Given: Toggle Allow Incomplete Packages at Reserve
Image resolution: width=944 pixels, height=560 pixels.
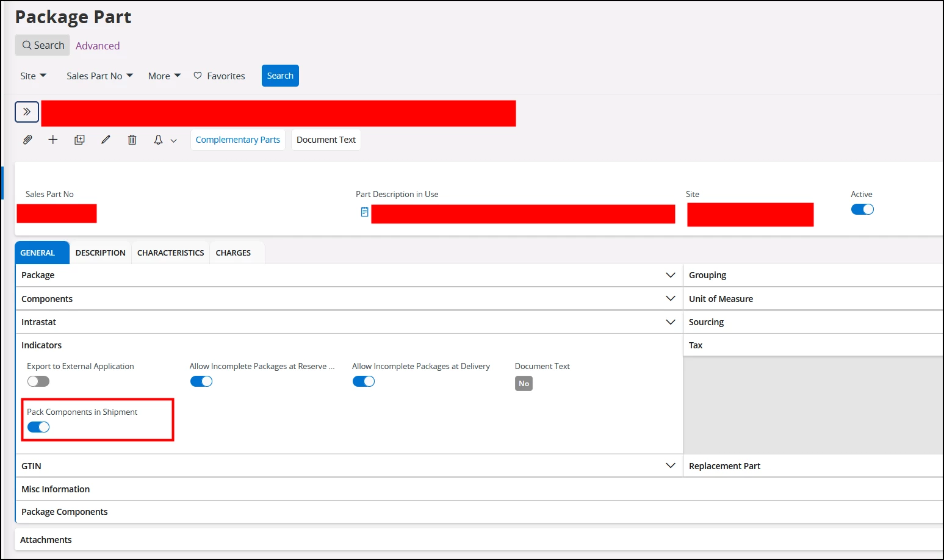Looking at the screenshot, I should tap(201, 381).
